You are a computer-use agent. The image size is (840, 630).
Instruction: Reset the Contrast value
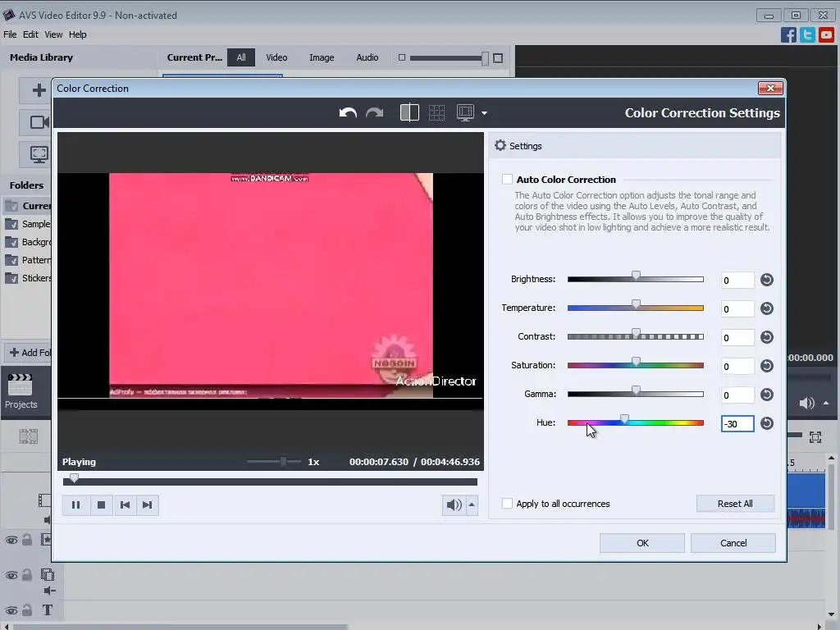pos(767,337)
